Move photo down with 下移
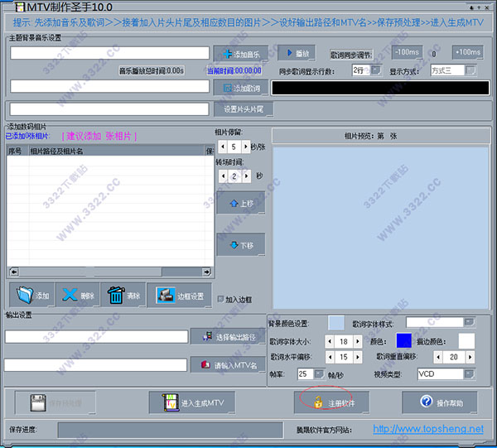 [x=241, y=244]
